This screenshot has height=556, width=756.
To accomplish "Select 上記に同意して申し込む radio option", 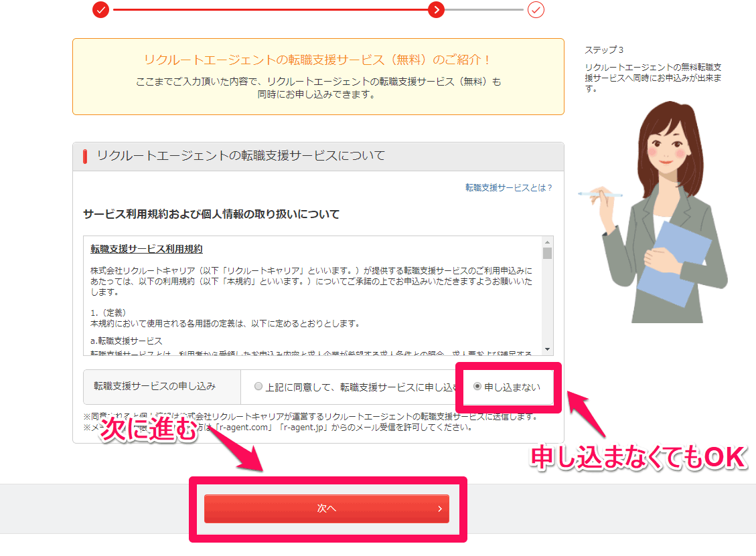I will (258, 387).
